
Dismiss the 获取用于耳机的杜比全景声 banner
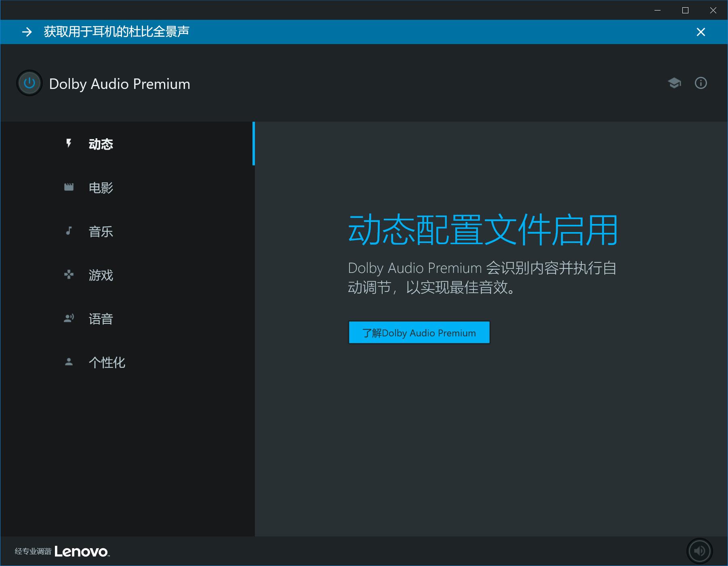pyautogui.click(x=701, y=32)
